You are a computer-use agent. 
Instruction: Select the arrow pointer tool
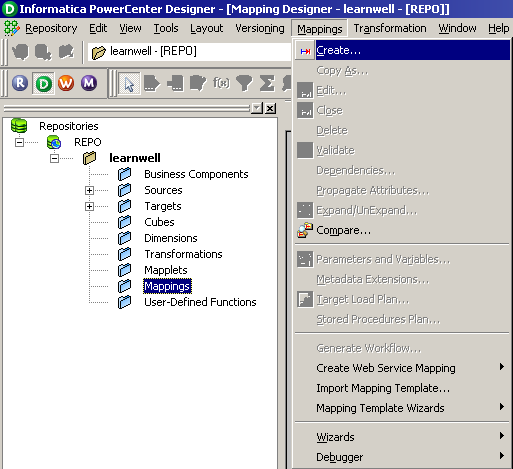pos(129,83)
